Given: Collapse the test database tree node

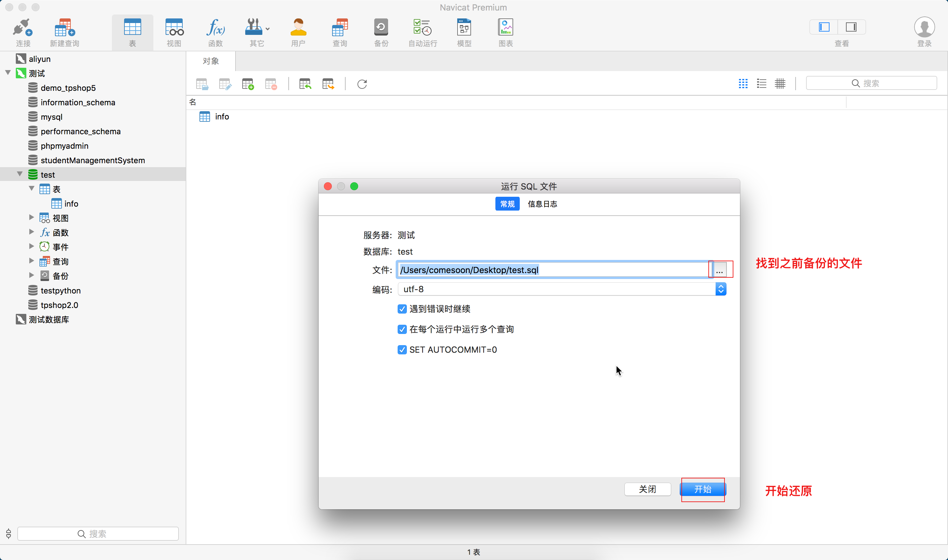Looking at the screenshot, I should point(20,174).
